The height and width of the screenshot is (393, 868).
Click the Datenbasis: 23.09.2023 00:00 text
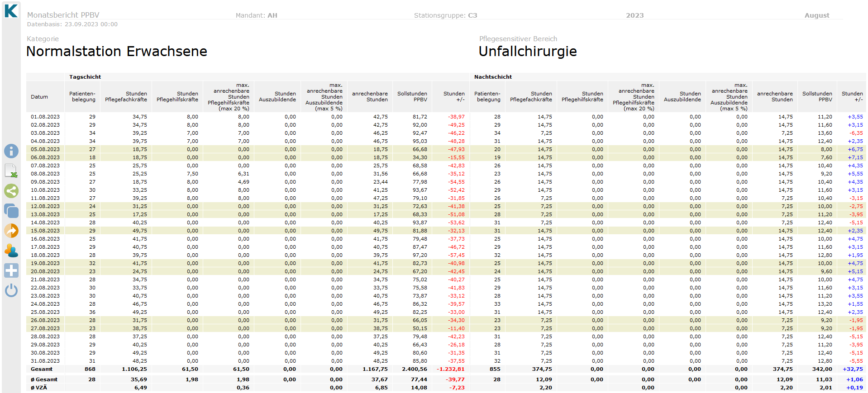[72, 24]
